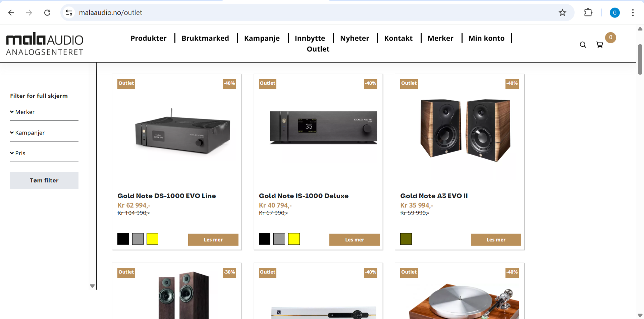Click Les mer for Gold Note IS-1000 Deluxe

click(x=355, y=240)
